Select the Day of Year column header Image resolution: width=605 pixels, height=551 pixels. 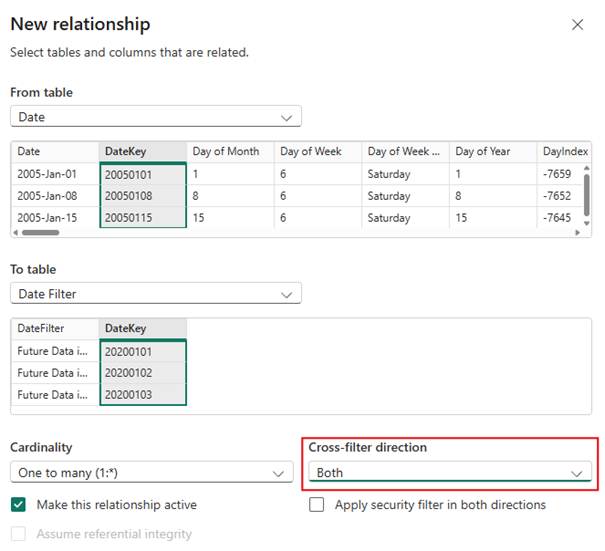pos(491,152)
